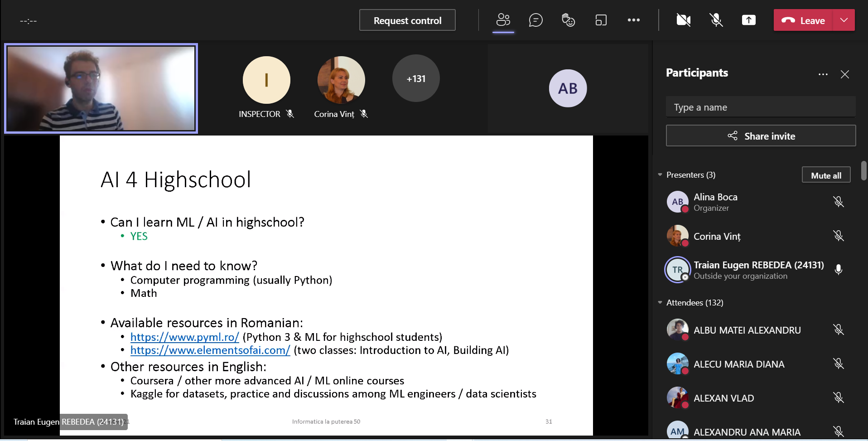Expand the Leave options dropdown arrow
868x441 pixels.
click(844, 20)
